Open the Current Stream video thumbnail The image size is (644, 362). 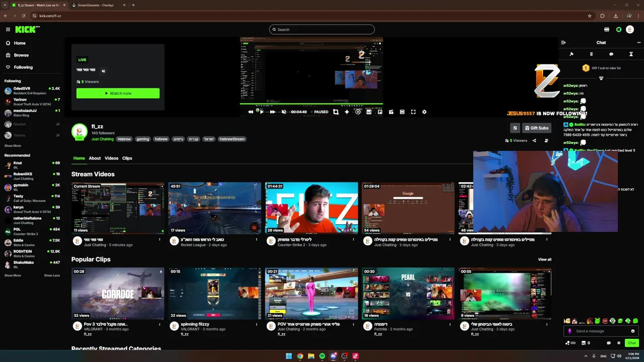coord(118,208)
